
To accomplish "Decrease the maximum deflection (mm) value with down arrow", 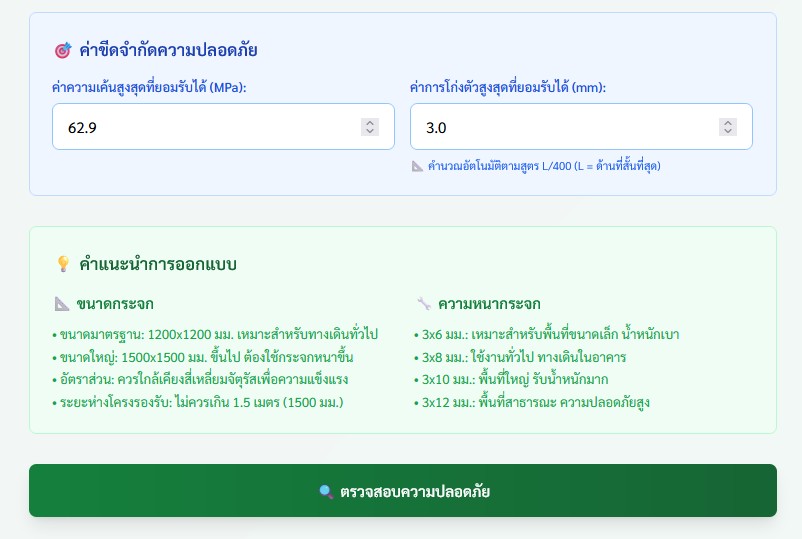I will (x=728, y=132).
